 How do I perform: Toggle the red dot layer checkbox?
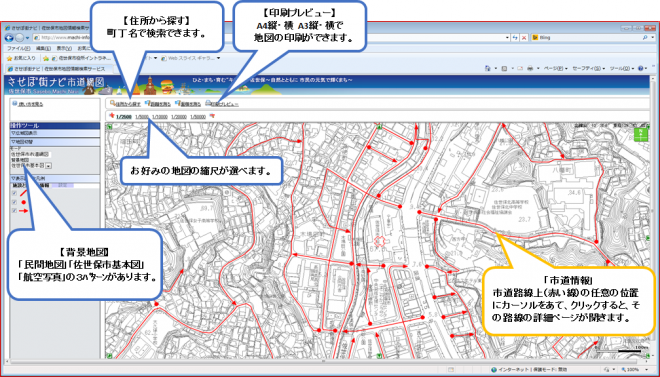tap(15, 202)
